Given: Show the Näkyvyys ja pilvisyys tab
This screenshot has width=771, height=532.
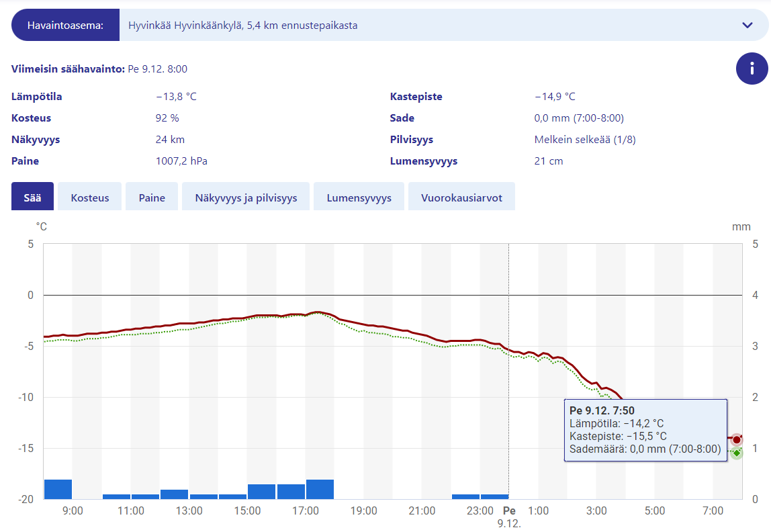Looking at the screenshot, I should [x=245, y=197].
